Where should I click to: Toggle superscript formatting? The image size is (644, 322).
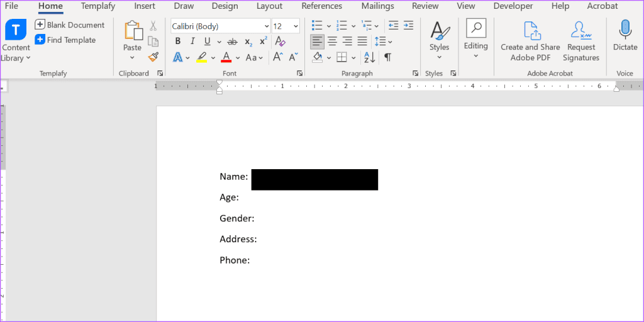pos(264,42)
